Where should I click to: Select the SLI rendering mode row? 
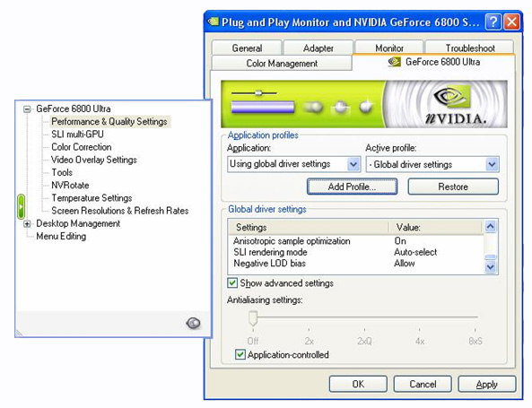click(x=356, y=252)
